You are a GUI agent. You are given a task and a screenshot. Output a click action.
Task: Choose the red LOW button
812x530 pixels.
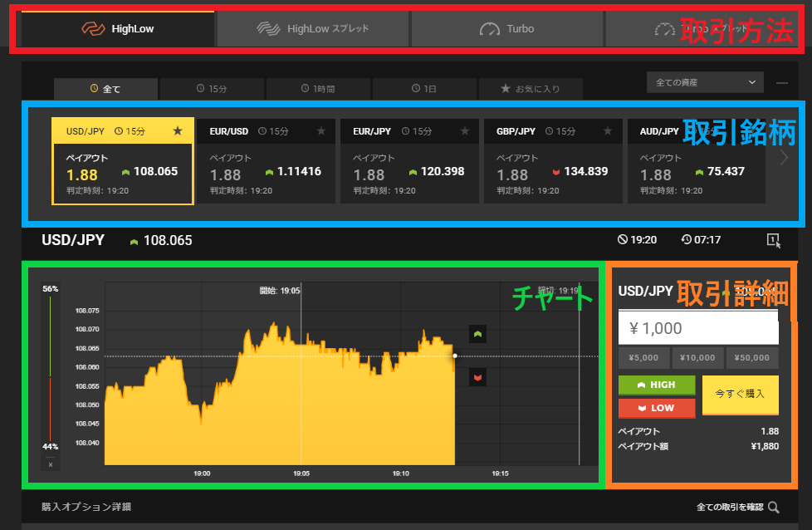point(657,408)
